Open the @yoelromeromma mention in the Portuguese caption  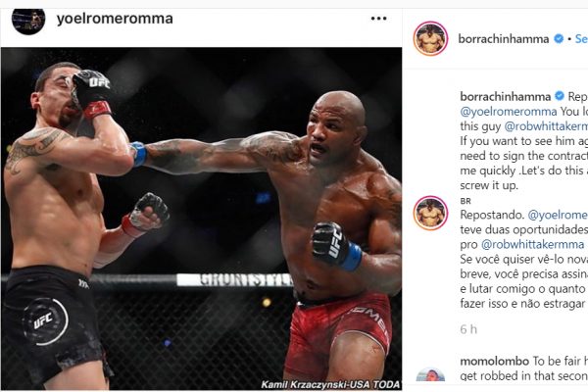pos(558,215)
